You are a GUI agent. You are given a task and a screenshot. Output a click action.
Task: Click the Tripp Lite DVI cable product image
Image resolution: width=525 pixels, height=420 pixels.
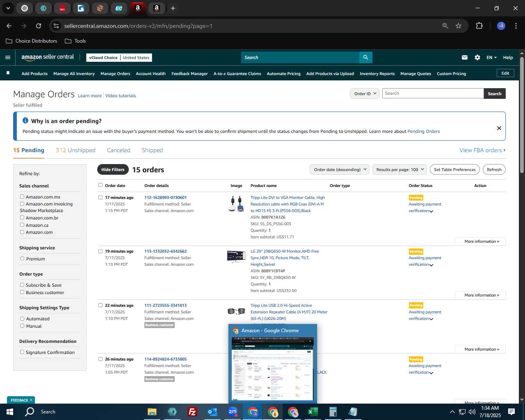[x=236, y=203]
